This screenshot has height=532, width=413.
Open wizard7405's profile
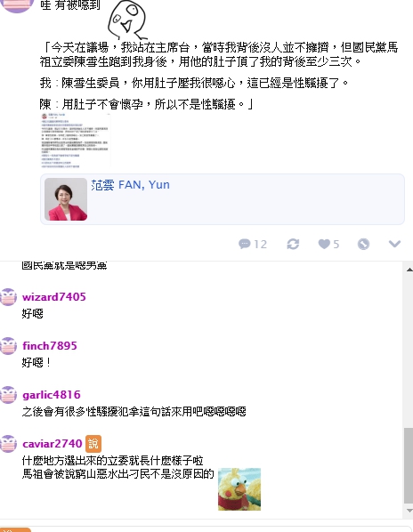click(x=54, y=297)
